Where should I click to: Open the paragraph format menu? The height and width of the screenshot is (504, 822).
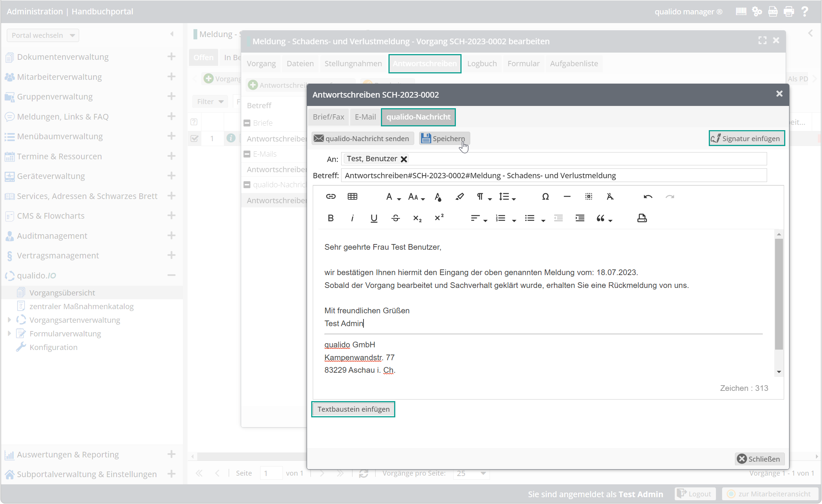click(484, 197)
